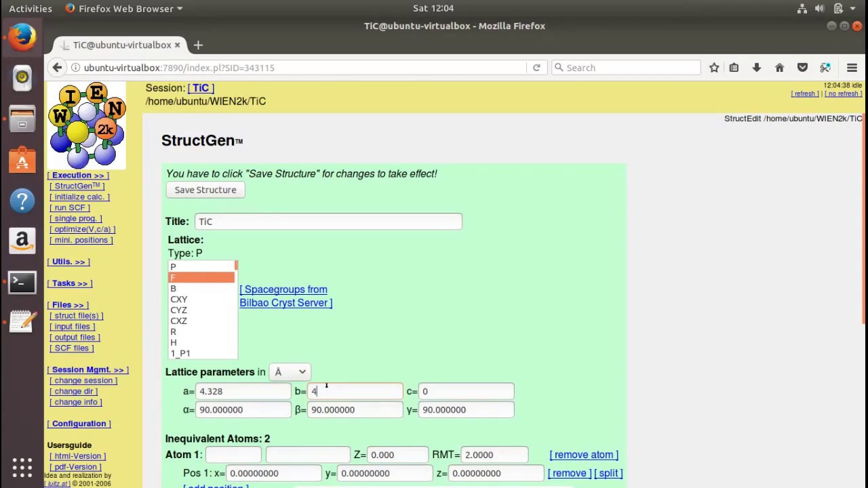Show applications grid in the dock
The height and width of the screenshot is (488, 868).
tap(22, 467)
